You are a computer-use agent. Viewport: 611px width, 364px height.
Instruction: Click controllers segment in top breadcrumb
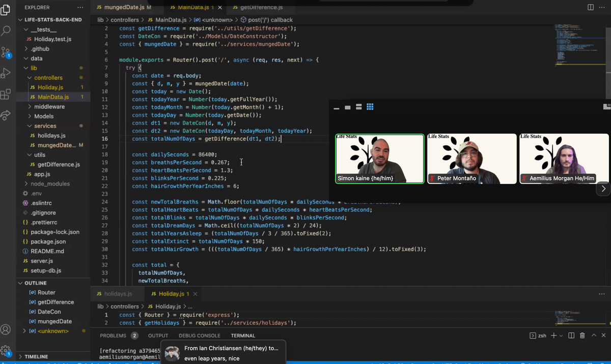coord(125,20)
